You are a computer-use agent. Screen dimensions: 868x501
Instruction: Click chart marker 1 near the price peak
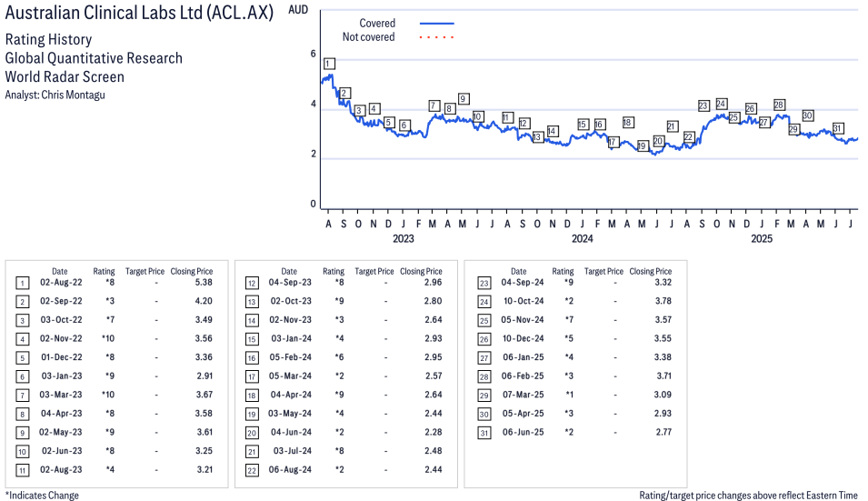(x=329, y=64)
